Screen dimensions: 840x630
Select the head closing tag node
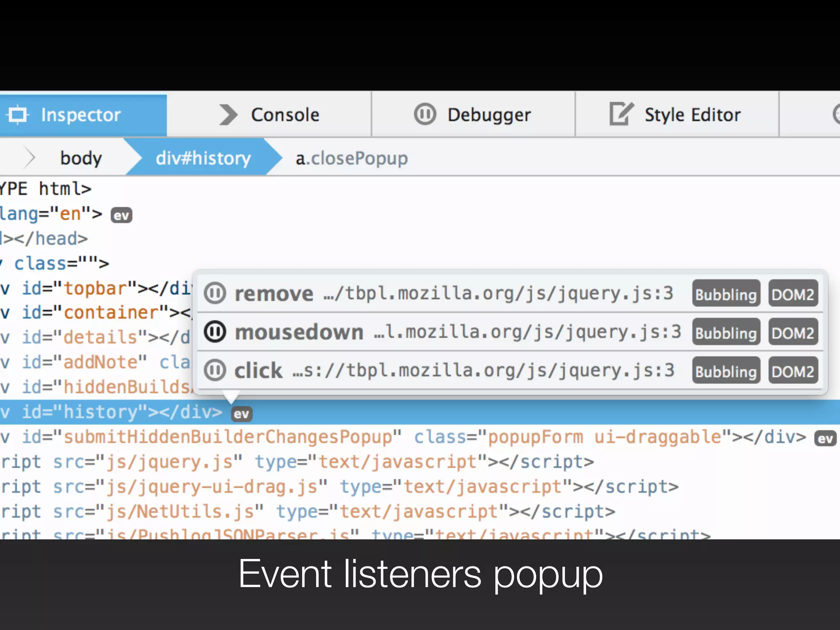click(44, 239)
